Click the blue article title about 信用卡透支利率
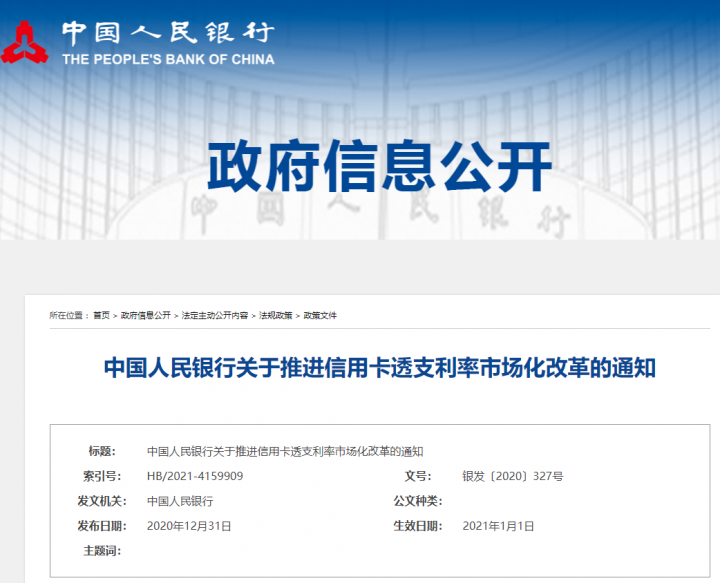Screen dimensions: 720x583 380,368
